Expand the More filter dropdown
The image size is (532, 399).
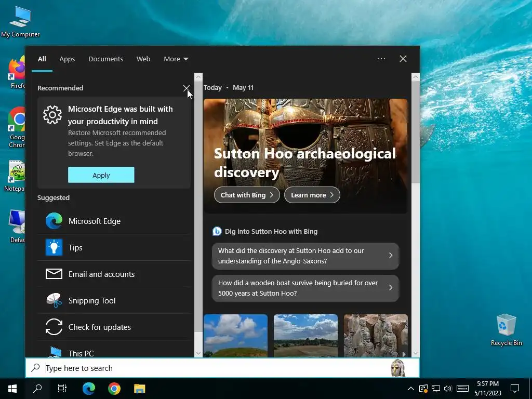(x=176, y=59)
